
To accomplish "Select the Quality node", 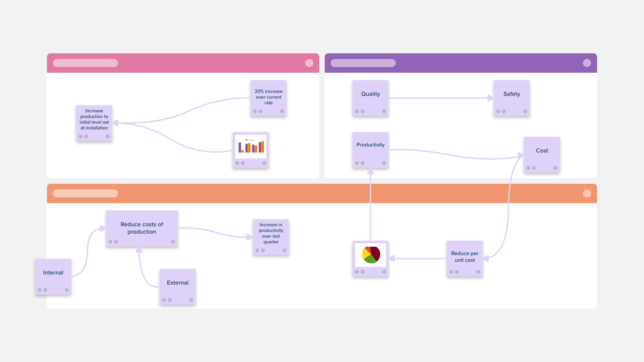I will [370, 94].
